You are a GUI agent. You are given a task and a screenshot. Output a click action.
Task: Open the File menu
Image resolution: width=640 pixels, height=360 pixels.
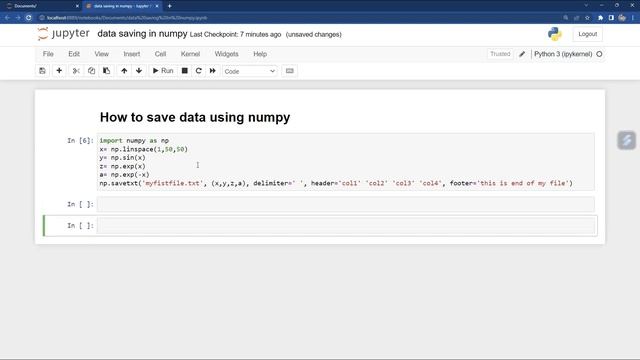pyautogui.click(x=48, y=54)
